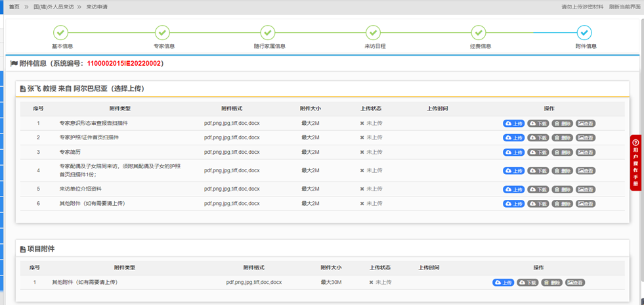Upload the spouse and children passport scan
The height and width of the screenshot is (305, 644).
(514, 171)
